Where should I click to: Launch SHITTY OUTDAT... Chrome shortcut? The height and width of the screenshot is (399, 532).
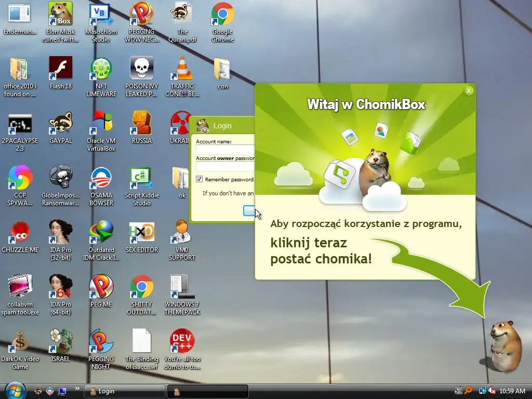tap(141, 295)
